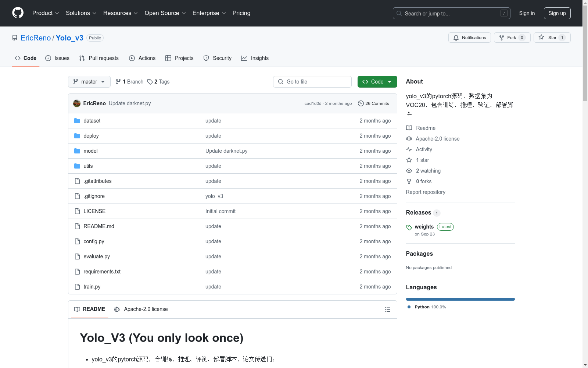Image resolution: width=588 pixels, height=368 pixels.
Task: Click EricReno's avatar in commit row
Action: [x=77, y=103]
